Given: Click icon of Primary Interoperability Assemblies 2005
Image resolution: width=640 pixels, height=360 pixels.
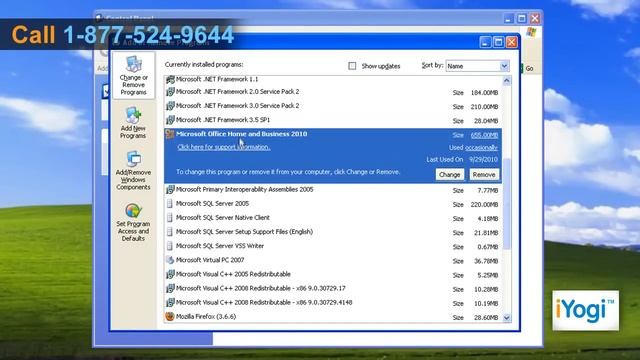Looking at the screenshot, I should 170,189.
